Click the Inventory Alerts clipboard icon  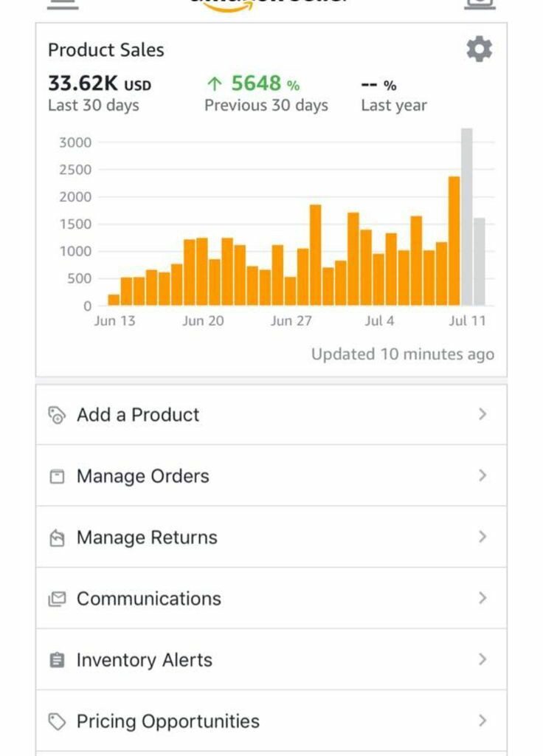point(57,659)
